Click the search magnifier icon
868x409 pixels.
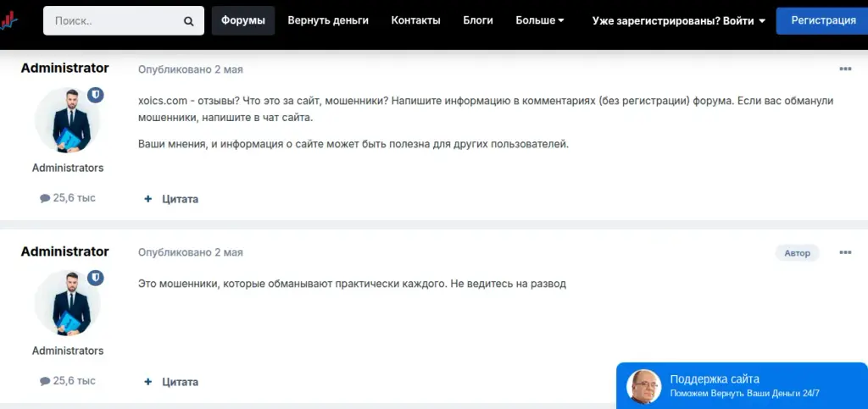(x=189, y=21)
